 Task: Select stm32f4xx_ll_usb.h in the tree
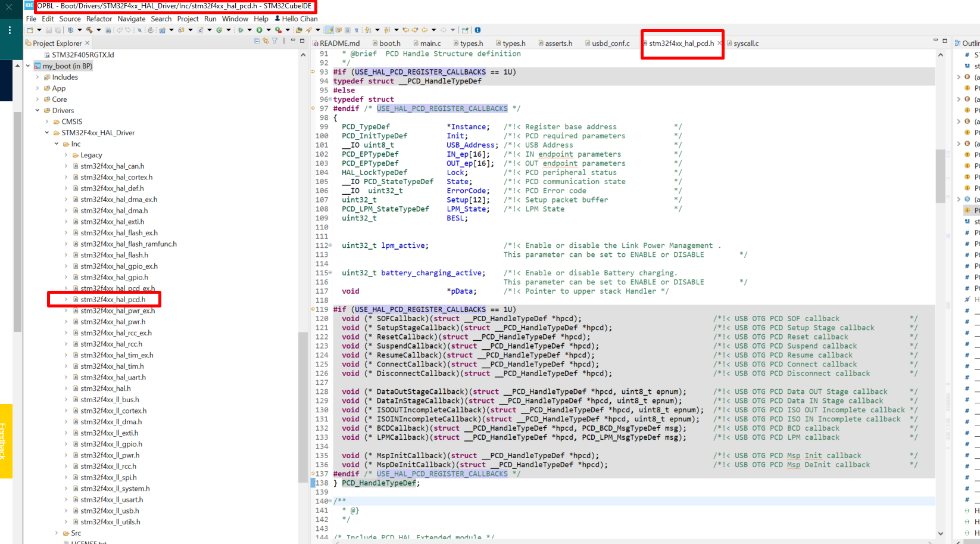[x=110, y=511]
